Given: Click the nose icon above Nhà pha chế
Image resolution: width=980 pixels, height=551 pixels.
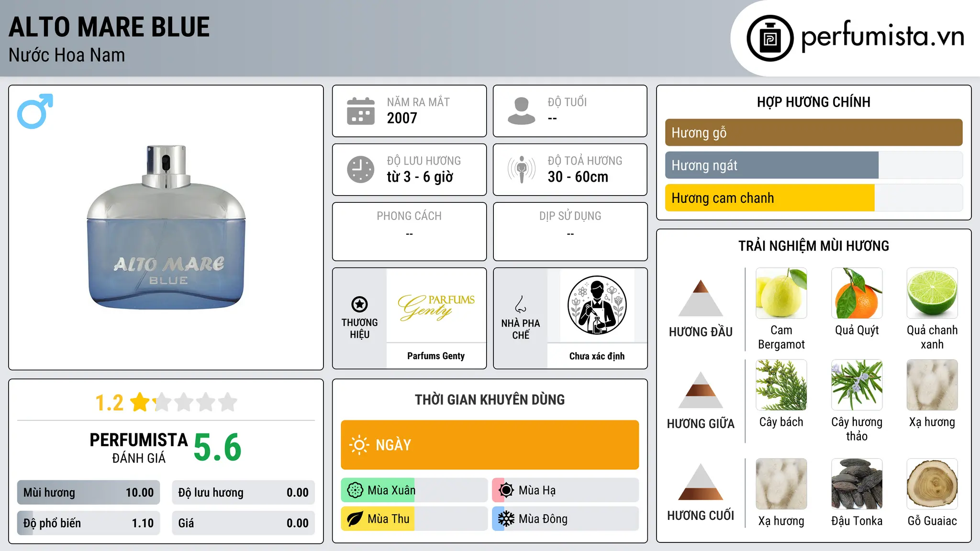Looking at the screenshot, I should coord(521,304).
